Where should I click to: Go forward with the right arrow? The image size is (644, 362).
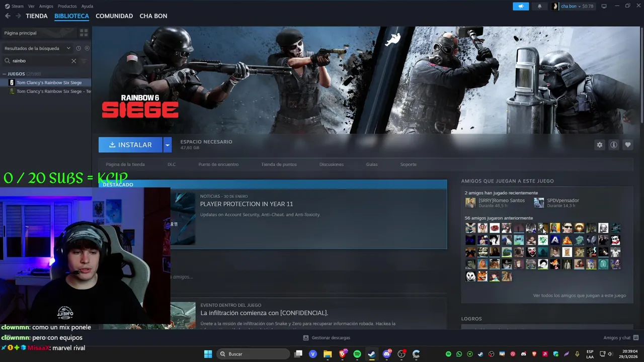[x=18, y=16]
